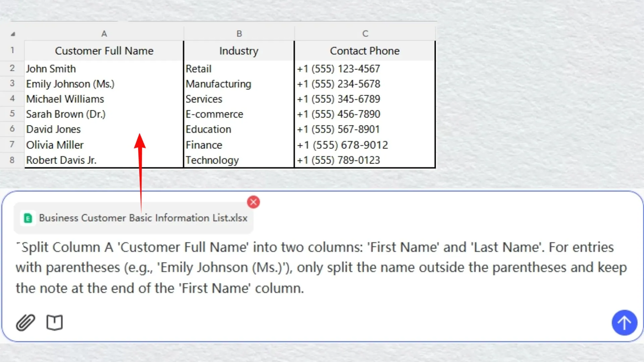Viewport: 644px width, 362px height.
Task: Select row 1 header
Action: (x=12, y=50)
